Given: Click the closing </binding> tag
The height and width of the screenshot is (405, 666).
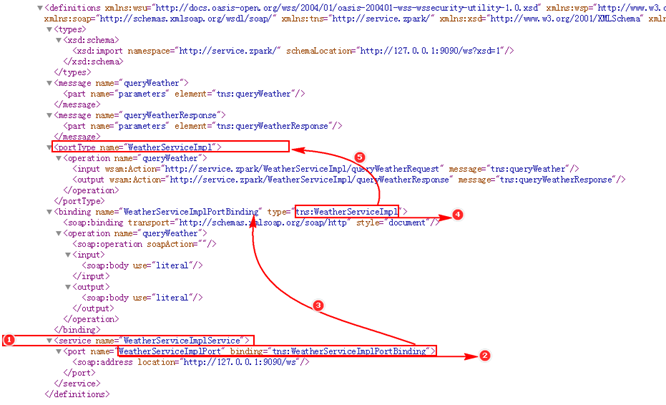Looking at the screenshot, I should click(77, 329).
